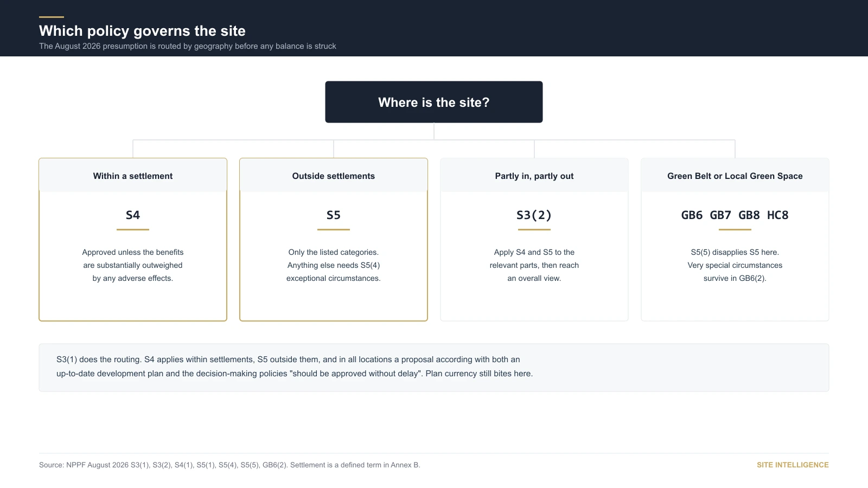Open the 'Partly in, partly out' header
Viewport: 868px width, 488px height.
click(534, 176)
